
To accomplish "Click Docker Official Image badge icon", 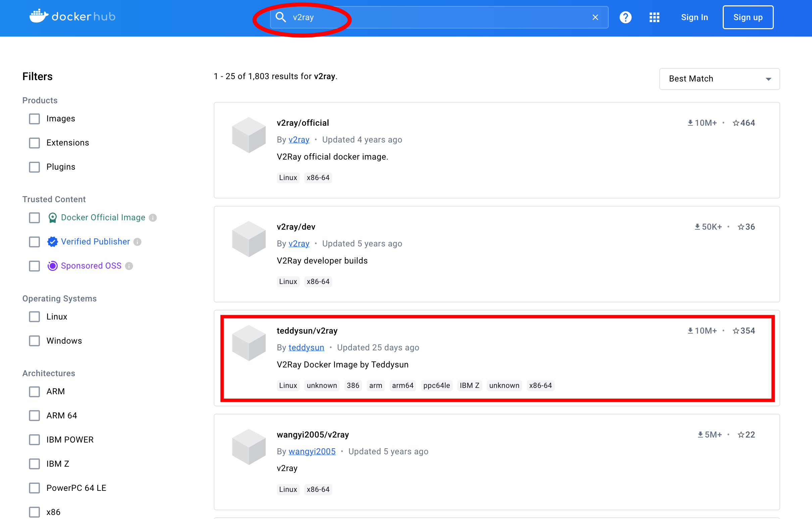I will pos(52,218).
